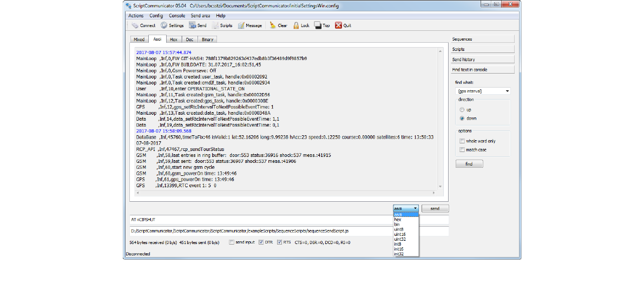
Task: Click the ScriptCommunicator title bar icon
Action: pyautogui.click(x=129, y=6)
